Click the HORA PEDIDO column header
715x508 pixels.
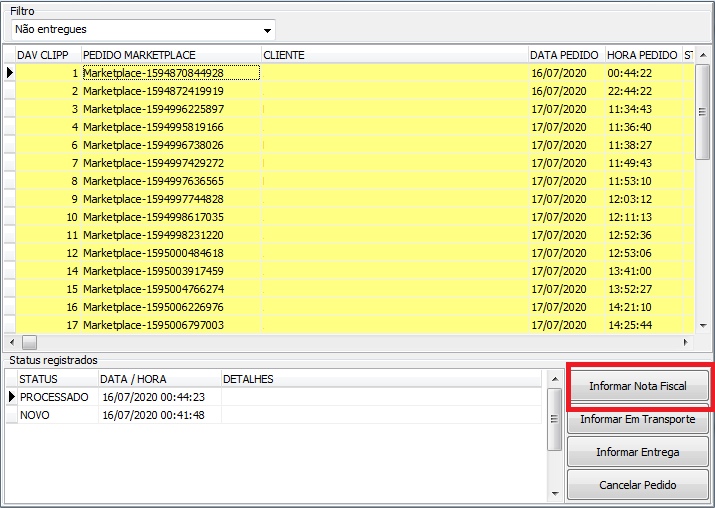coord(641,55)
